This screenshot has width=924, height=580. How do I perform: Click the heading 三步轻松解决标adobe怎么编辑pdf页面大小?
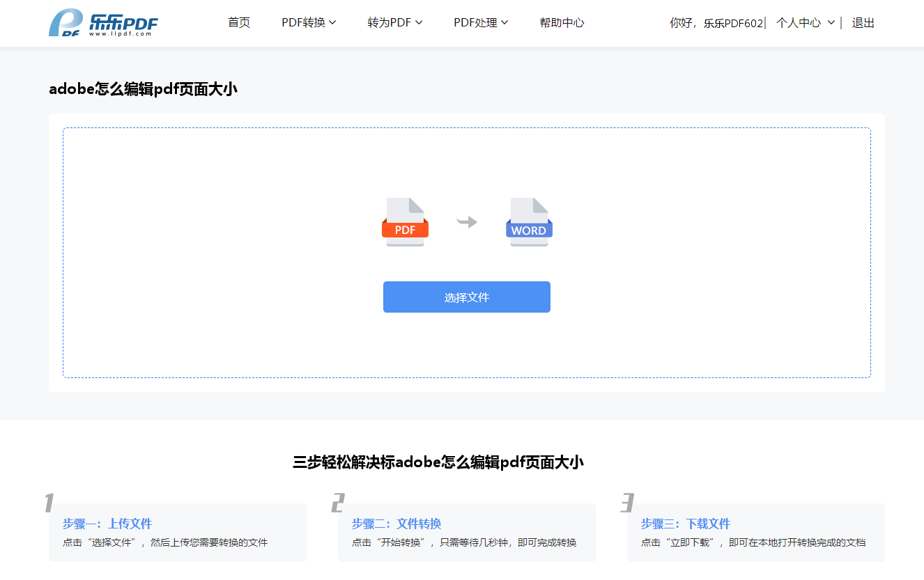438,462
